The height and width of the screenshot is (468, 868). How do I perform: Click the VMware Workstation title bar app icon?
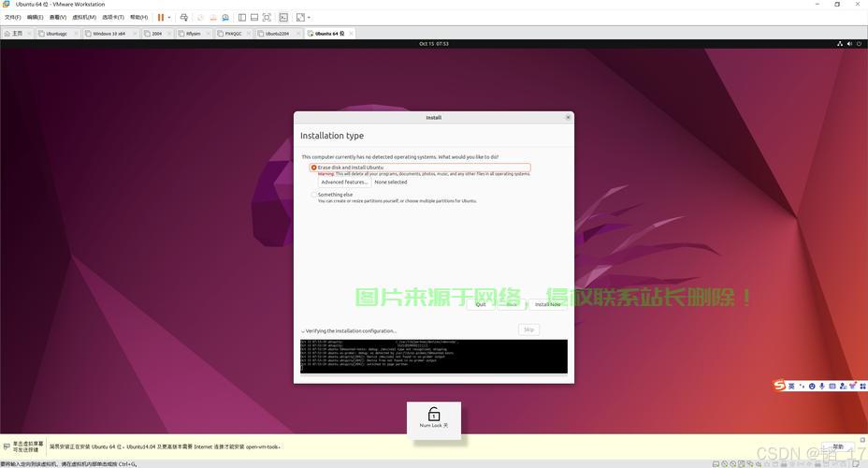[7, 4]
